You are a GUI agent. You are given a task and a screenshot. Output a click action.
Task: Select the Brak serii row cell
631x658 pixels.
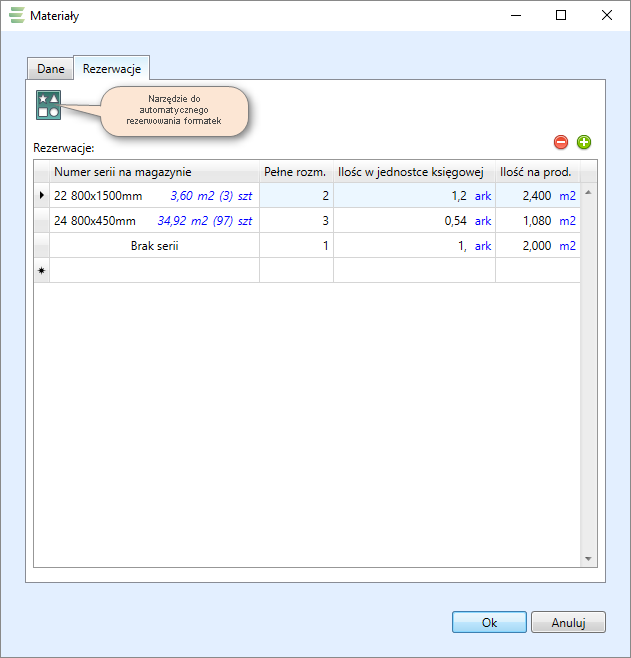coord(154,246)
